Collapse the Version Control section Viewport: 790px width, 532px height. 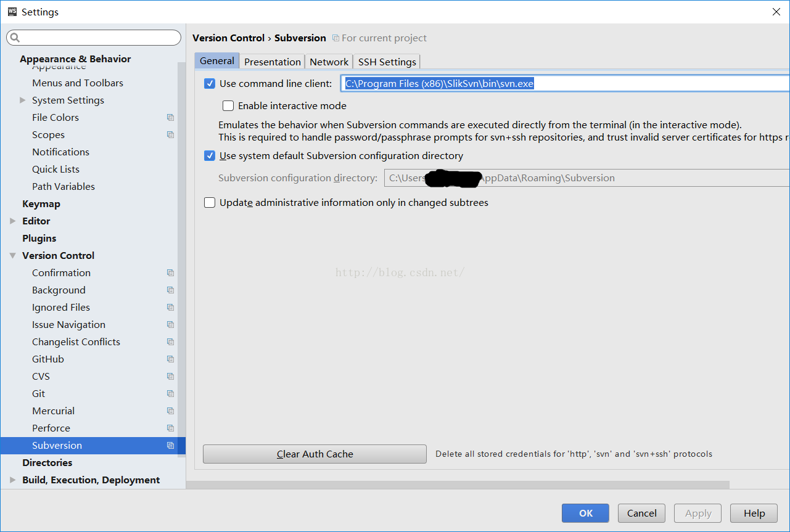click(13, 256)
